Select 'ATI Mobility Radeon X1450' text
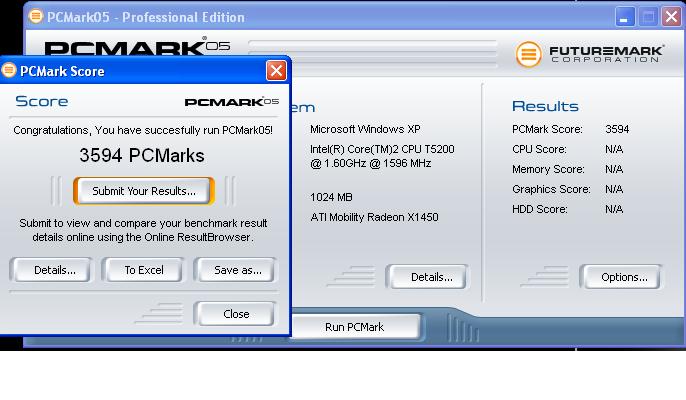The height and width of the screenshot is (400, 686). 374,217
